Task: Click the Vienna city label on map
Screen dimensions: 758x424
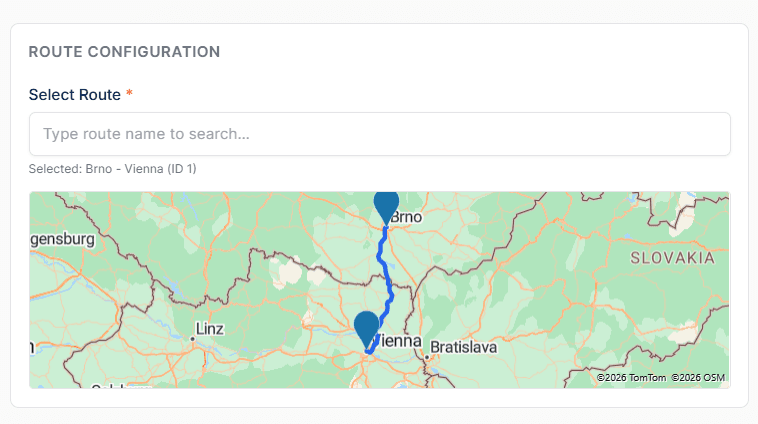Action: [x=398, y=341]
